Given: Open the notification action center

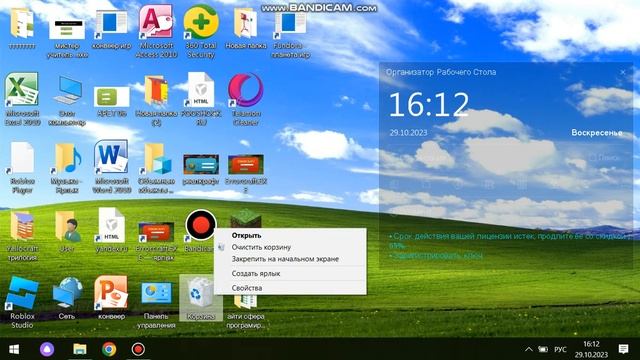Looking at the screenshot, I should tap(623, 349).
